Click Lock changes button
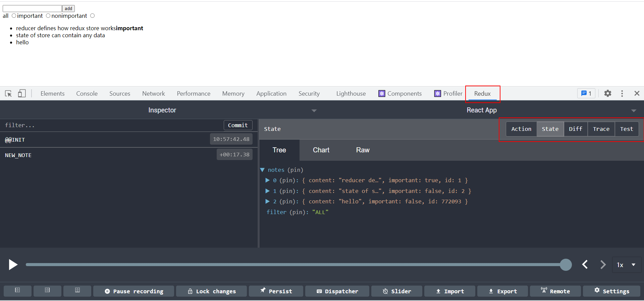The width and height of the screenshot is (644, 301). point(211,291)
